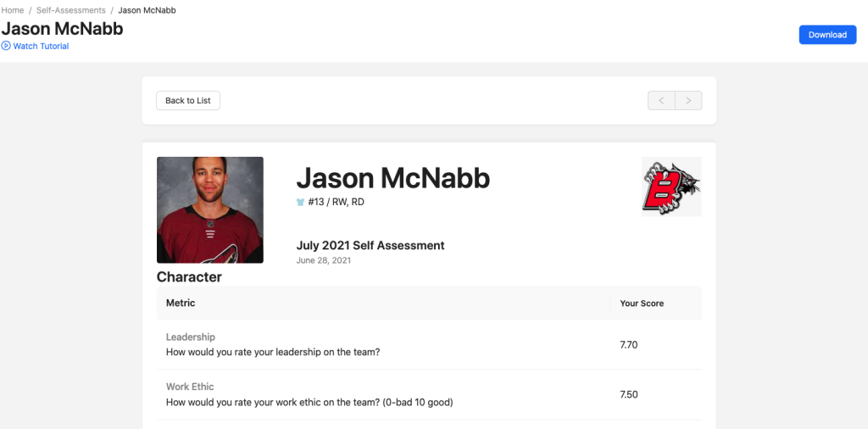Viewport: 868px width, 429px height.
Task: Click the July 2021 Self Assessment title
Action: point(370,246)
